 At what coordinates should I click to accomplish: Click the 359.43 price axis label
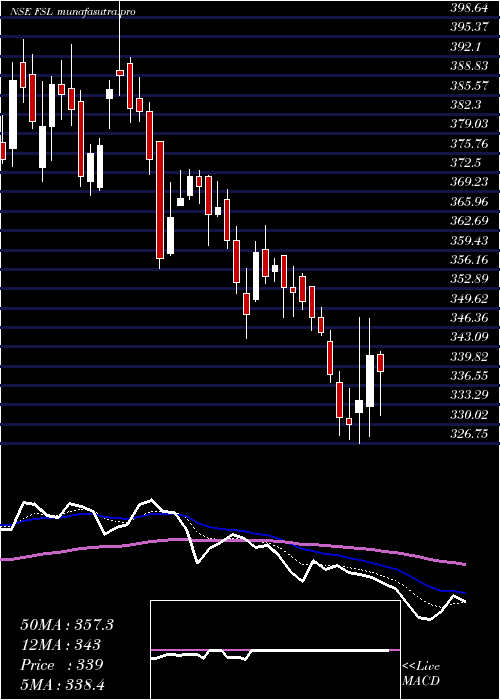click(469, 241)
